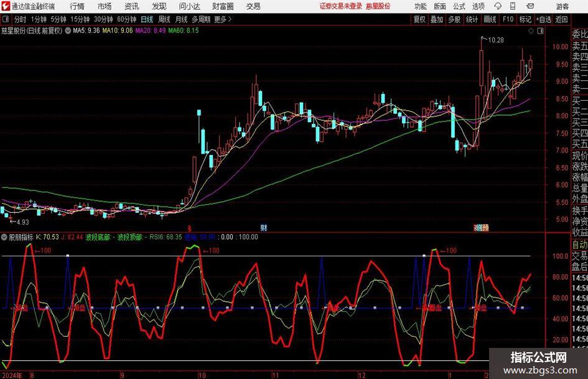Click the MA60: 8.15 indicator value
The width and height of the screenshot is (588, 379).
pos(184,30)
